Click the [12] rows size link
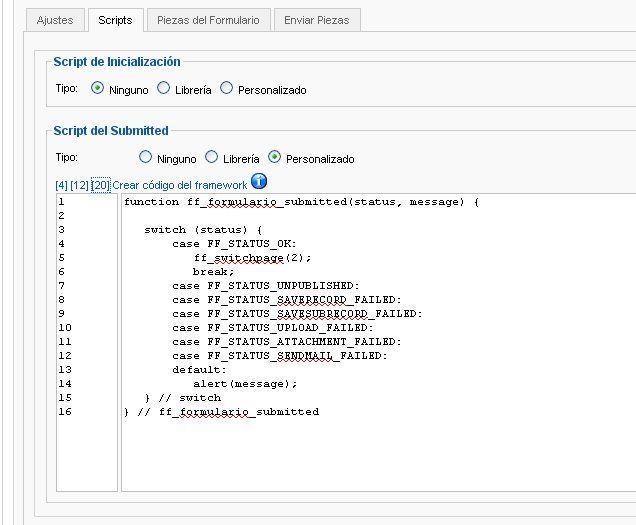Image resolution: width=636 pixels, height=525 pixels. [x=79, y=185]
